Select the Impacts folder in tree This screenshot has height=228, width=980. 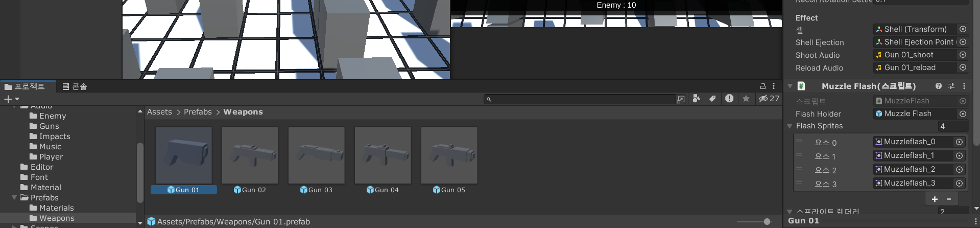(50, 136)
